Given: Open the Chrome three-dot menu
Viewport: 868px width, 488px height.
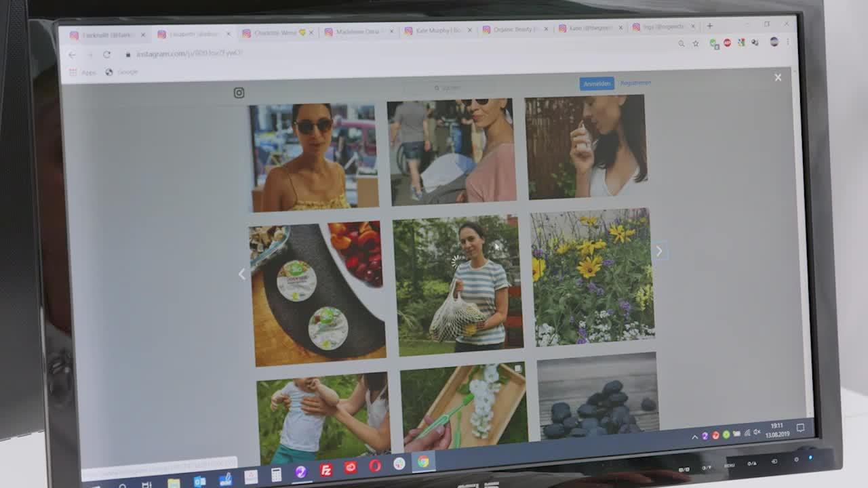Looking at the screenshot, I should [787, 41].
